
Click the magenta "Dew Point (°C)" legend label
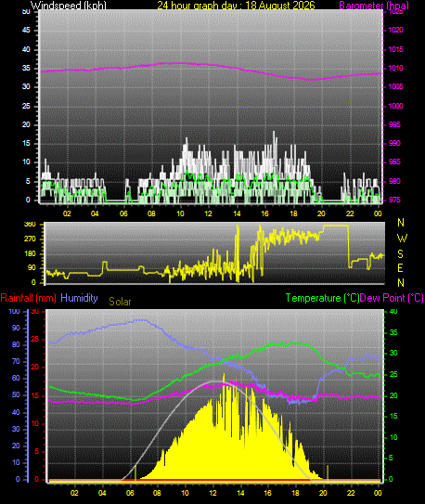392,298
